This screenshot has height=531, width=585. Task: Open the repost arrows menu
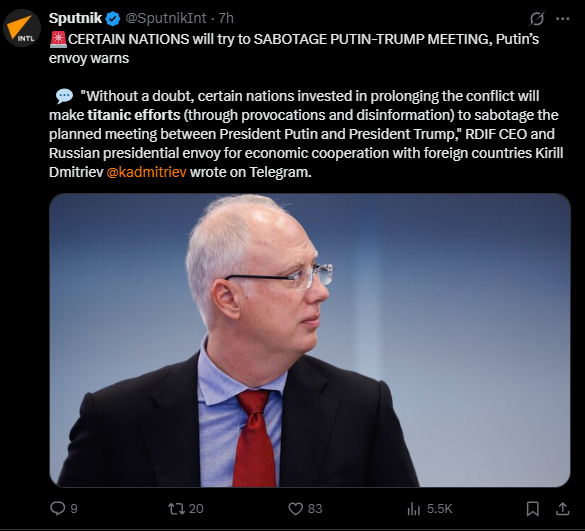(176, 508)
